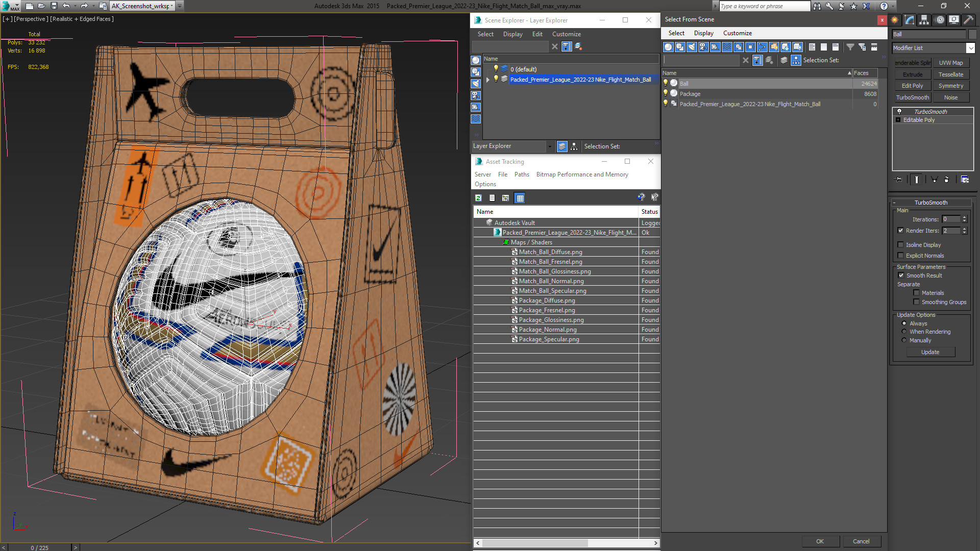Screen dimensions: 980x551
Task: Toggle Display Cameras filter in Select From Scene
Action: [703, 47]
